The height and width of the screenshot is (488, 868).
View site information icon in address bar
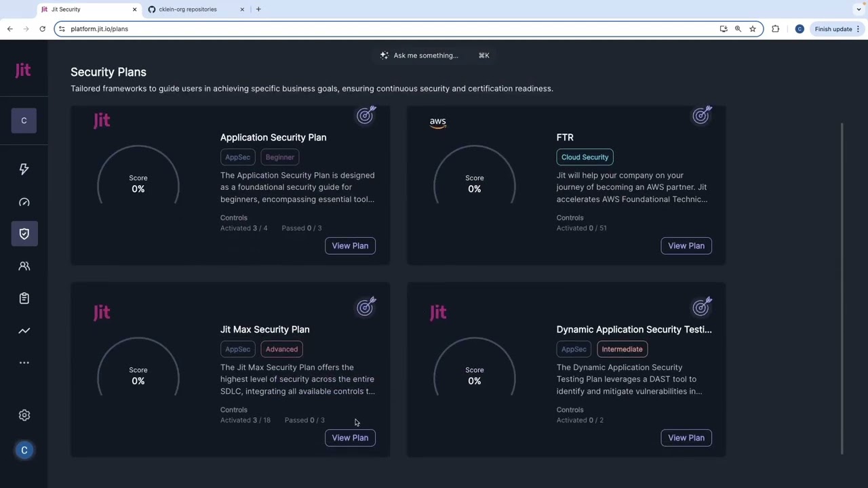[x=62, y=29]
